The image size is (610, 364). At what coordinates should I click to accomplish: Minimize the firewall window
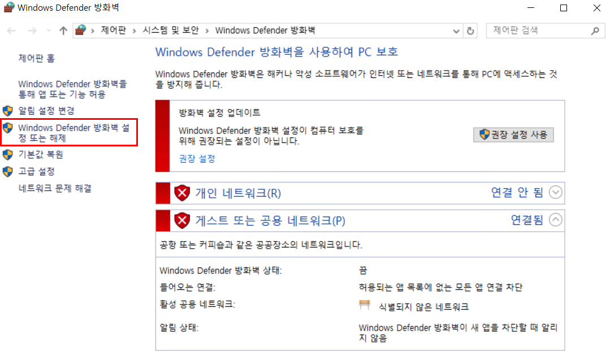click(531, 8)
